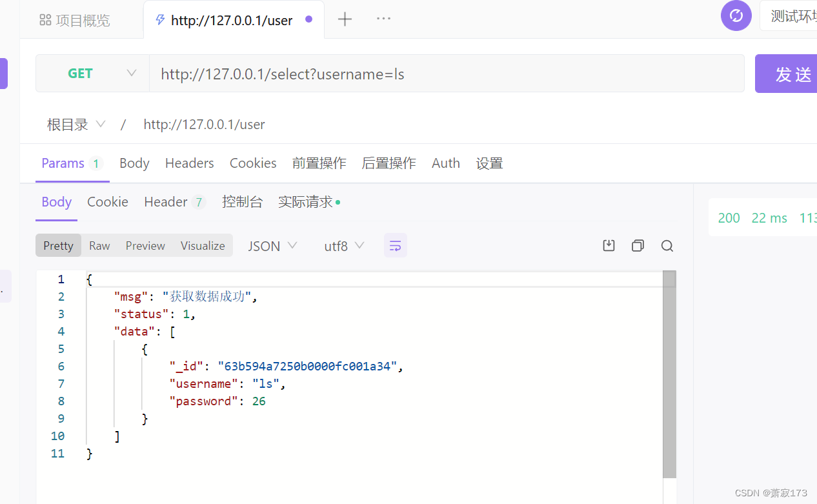The width and height of the screenshot is (817, 504).
Task: Switch to Pretty view mode
Action: pyautogui.click(x=58, y=245)
